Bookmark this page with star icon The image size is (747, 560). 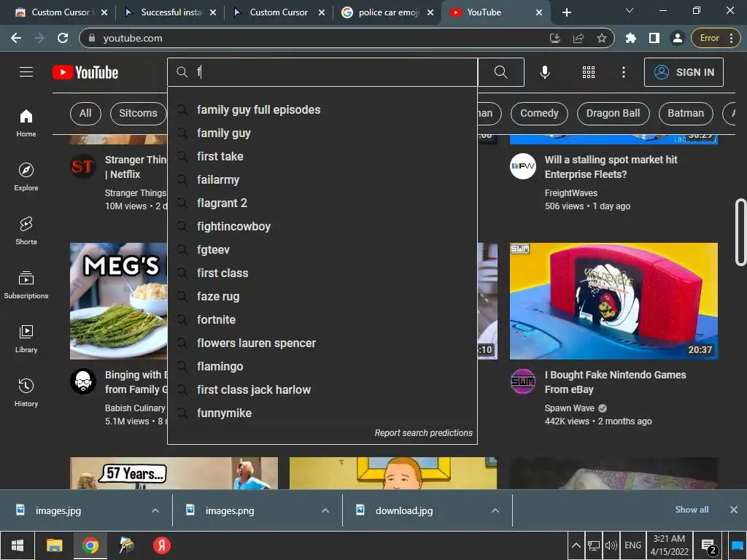(602, 38)
